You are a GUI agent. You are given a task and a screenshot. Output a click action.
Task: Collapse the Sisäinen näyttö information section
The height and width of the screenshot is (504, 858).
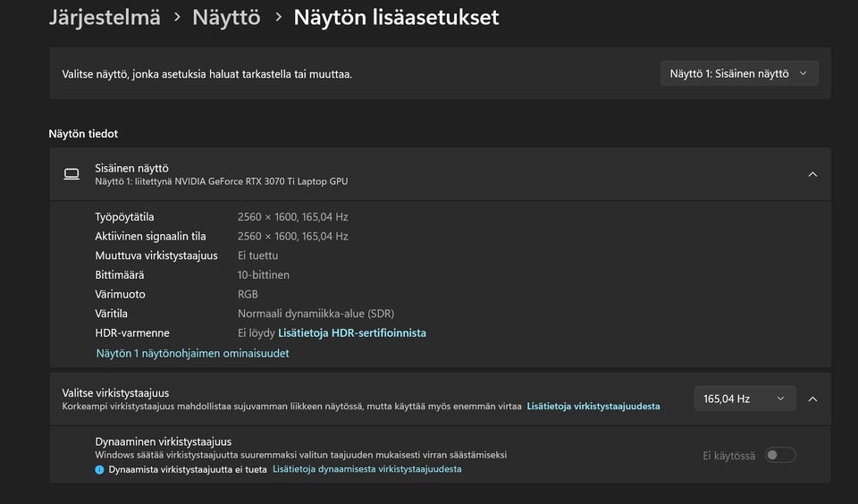click(x=812, y=174)
